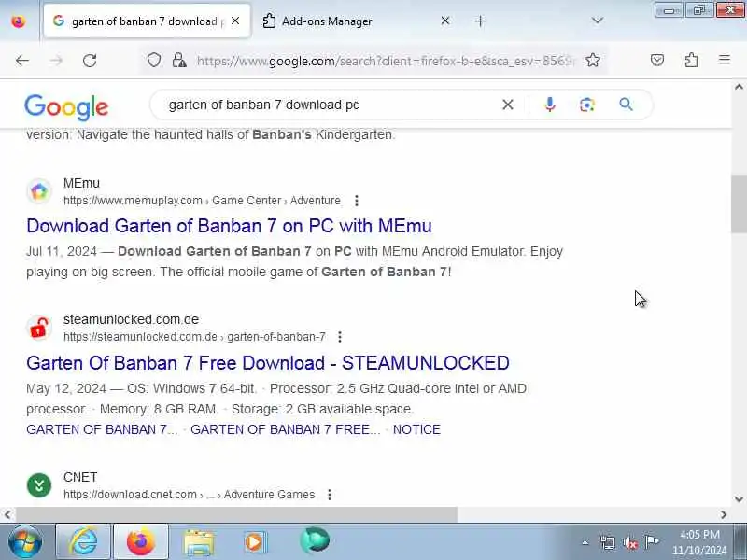The width and height of the screenshot is (747, 560).
Task: Click the Show desktop button
Action: [740, 541]
